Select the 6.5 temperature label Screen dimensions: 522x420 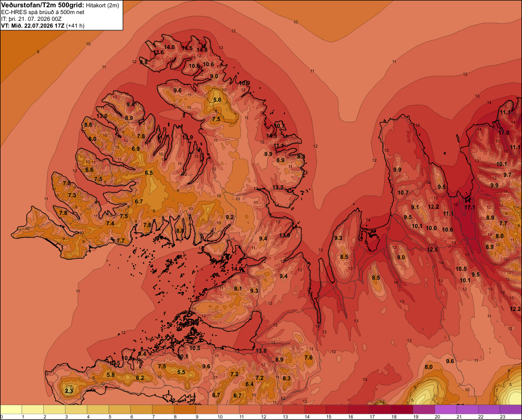[x=149, y=173]
